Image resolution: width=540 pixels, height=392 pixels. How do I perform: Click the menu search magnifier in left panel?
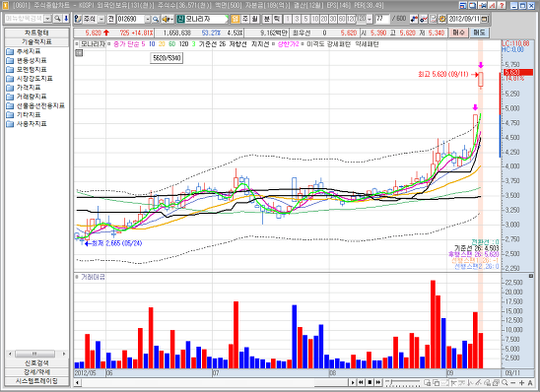coord(57,19)
